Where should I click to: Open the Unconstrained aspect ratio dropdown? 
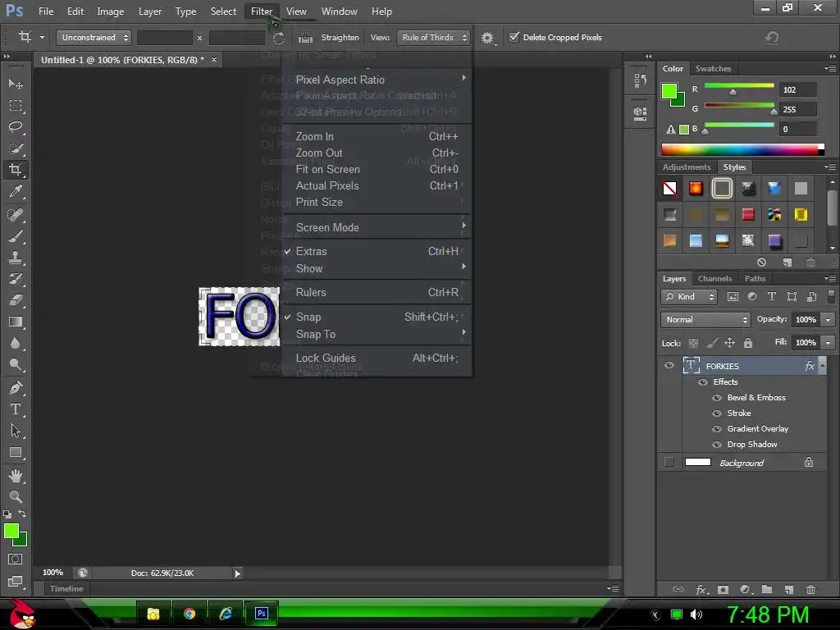(94, 38)
